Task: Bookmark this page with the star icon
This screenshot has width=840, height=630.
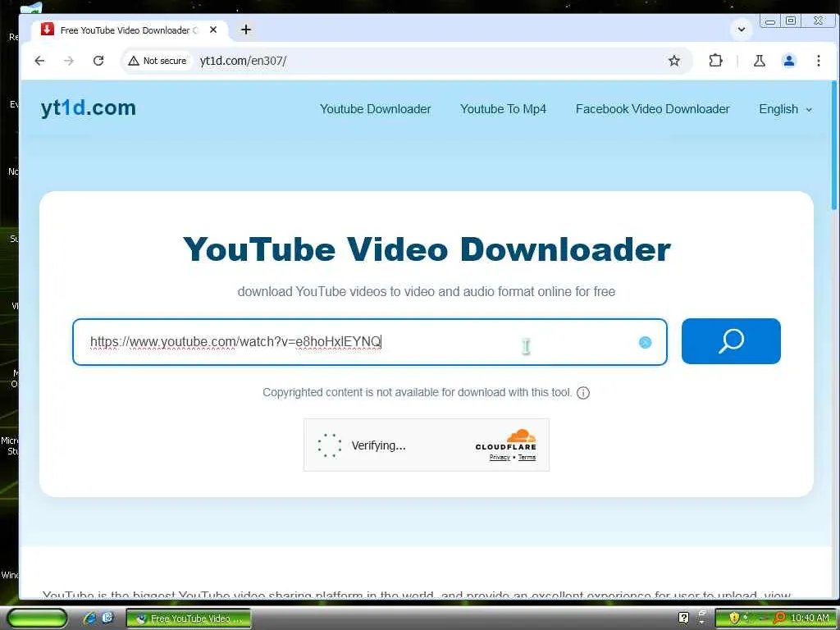Action: click(x=674, y=61)
